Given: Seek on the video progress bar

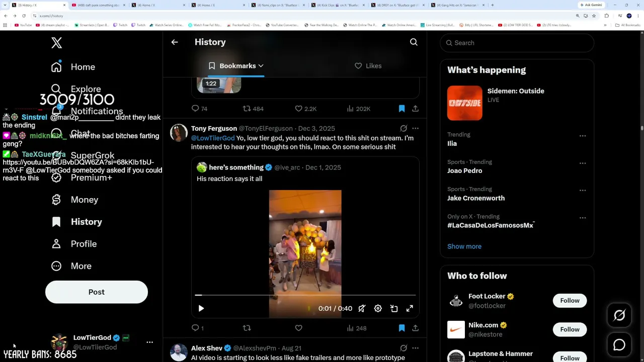Looking at the screenshot, I should 305,295.
